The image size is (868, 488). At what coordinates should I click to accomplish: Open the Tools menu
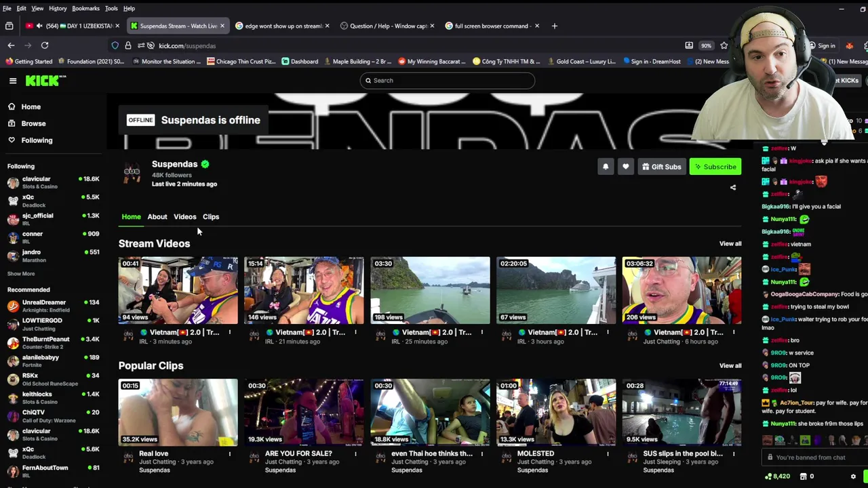coord(111,8)
